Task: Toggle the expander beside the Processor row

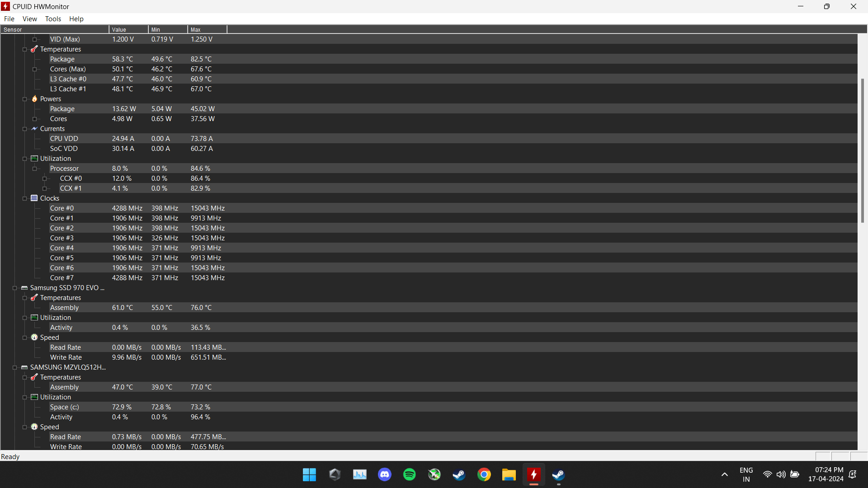Action: click(x=35, y=169)
